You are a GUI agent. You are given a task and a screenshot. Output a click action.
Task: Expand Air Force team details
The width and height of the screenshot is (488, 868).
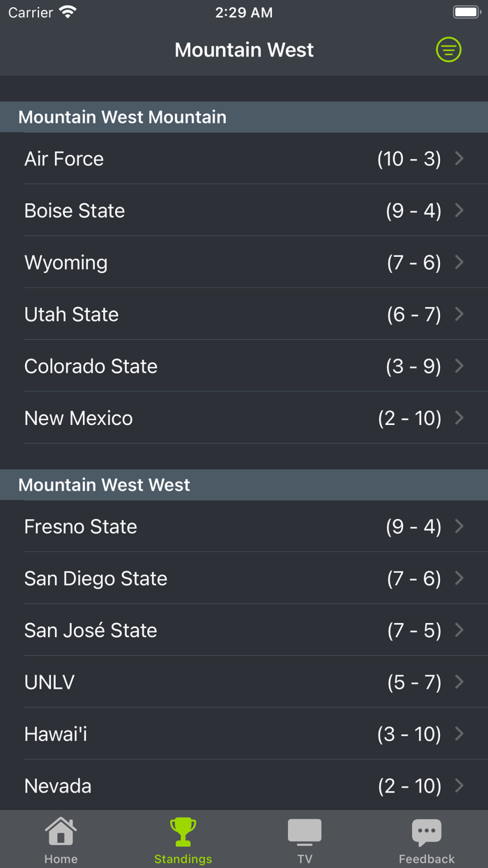459,158
